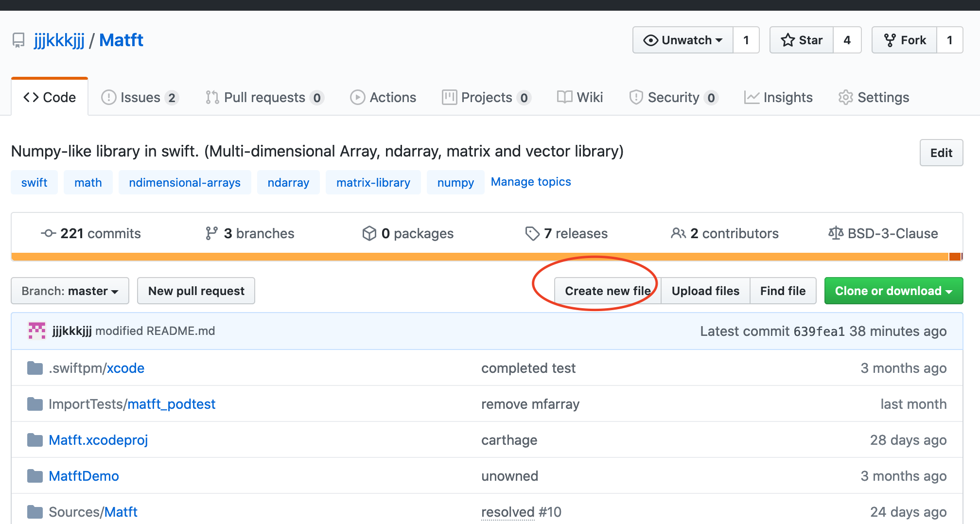
Task: Click the repository book icon beside jjjkkkjjj
Action: (18, 40)
